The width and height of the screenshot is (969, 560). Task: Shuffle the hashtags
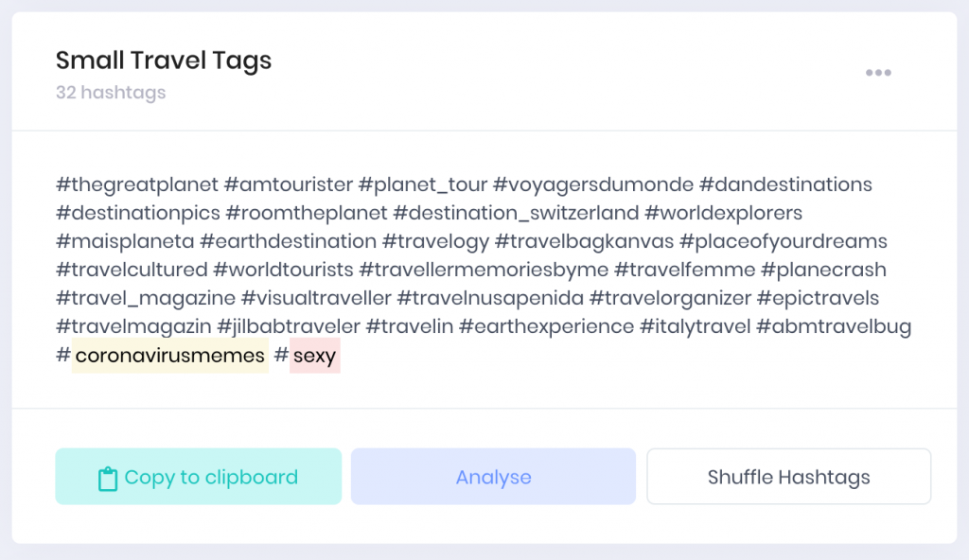pos(788,477)
